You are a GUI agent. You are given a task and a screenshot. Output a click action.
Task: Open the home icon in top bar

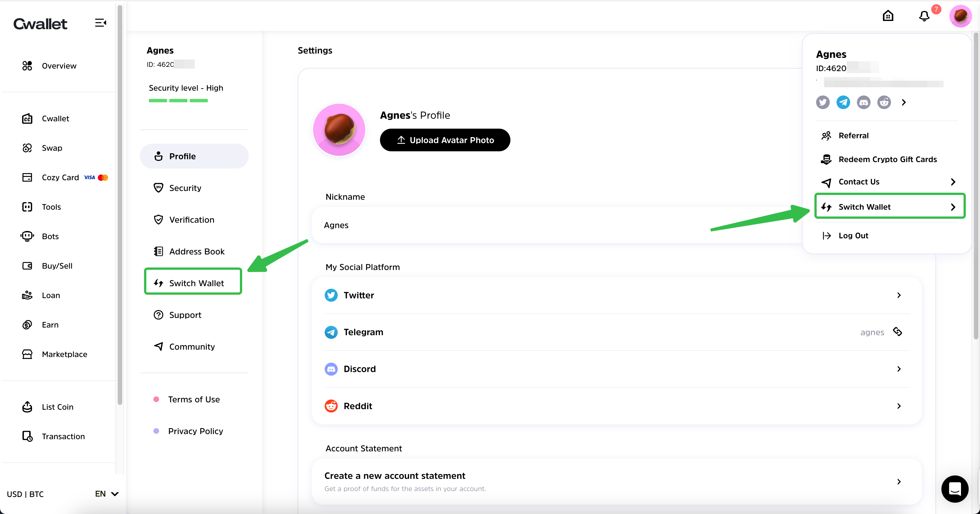(888, 16)
